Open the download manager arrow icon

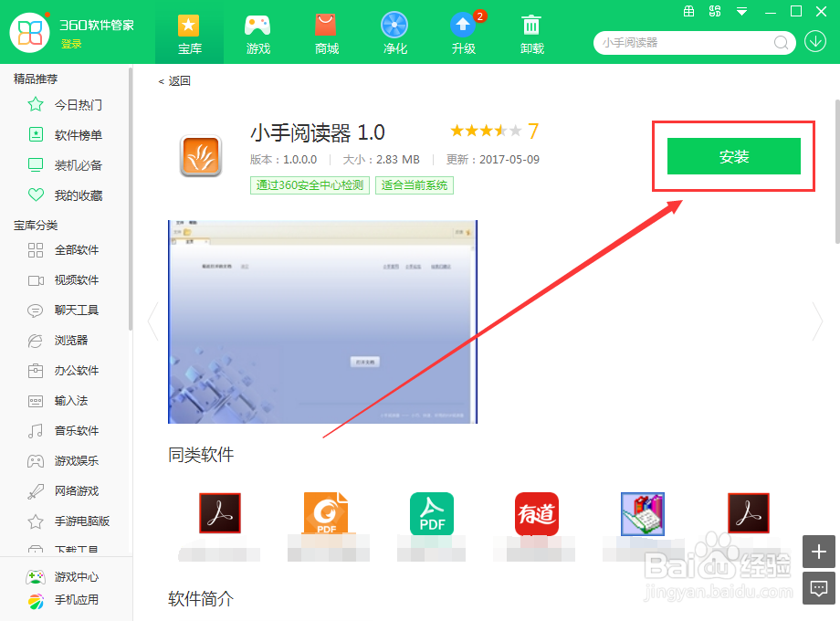[x=815, y=41]
